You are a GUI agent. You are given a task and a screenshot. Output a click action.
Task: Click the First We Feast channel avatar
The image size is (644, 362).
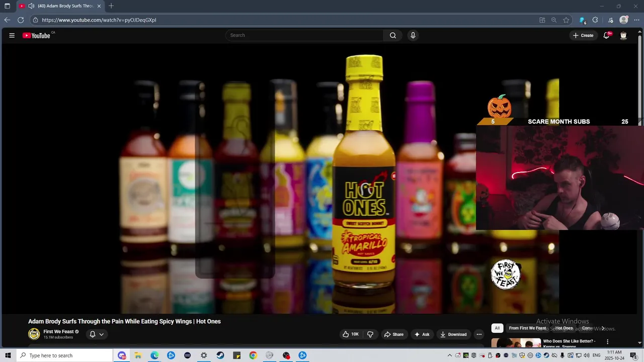(34, 334)
